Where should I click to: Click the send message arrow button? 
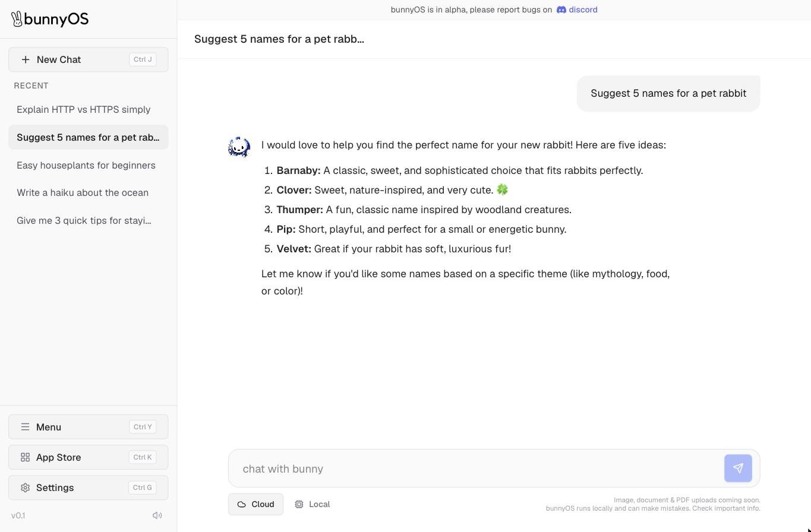pyautogui.click(x=738, y=468)
